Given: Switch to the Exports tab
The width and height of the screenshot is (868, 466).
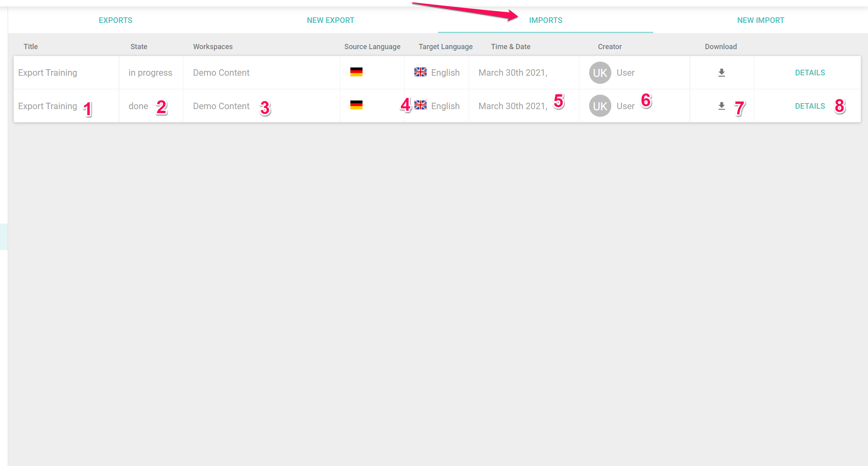Looking at the screenshot, I should click(116, 20).
